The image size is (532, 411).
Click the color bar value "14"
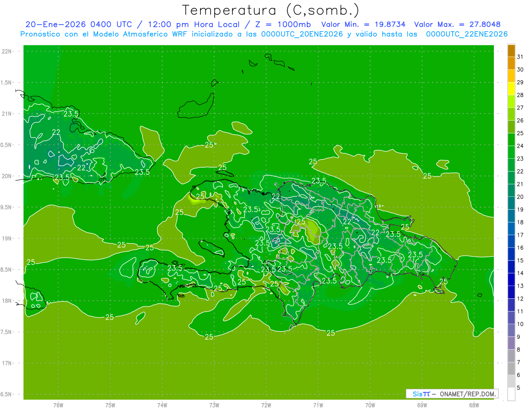[x=520, y=273]
